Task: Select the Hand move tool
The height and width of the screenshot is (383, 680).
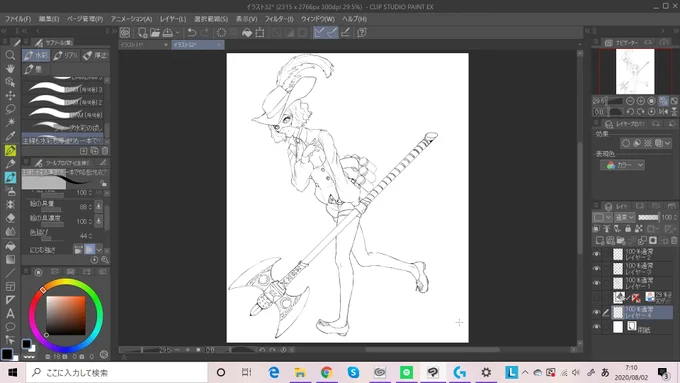Action: (10, 69)
